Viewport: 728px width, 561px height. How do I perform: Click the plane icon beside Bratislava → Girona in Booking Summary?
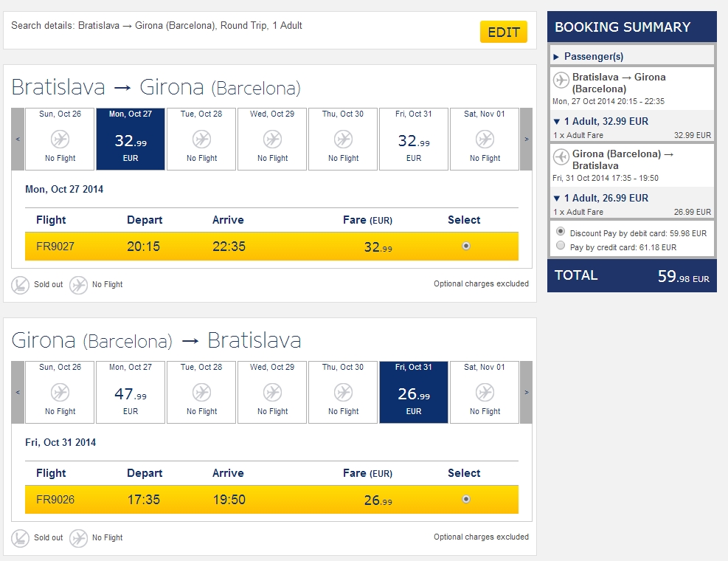click(x=561, y=80)
